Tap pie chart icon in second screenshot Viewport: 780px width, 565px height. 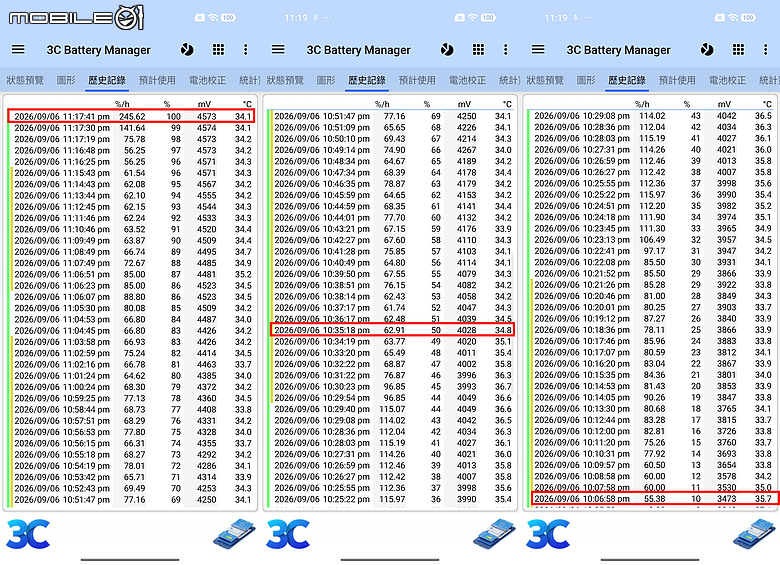pyautogui.click(x=447, y=50)
